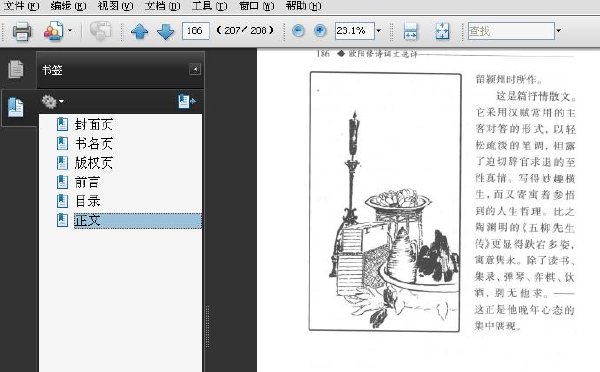
Task: Go to next page with down arrow
Action: point(165,31)
